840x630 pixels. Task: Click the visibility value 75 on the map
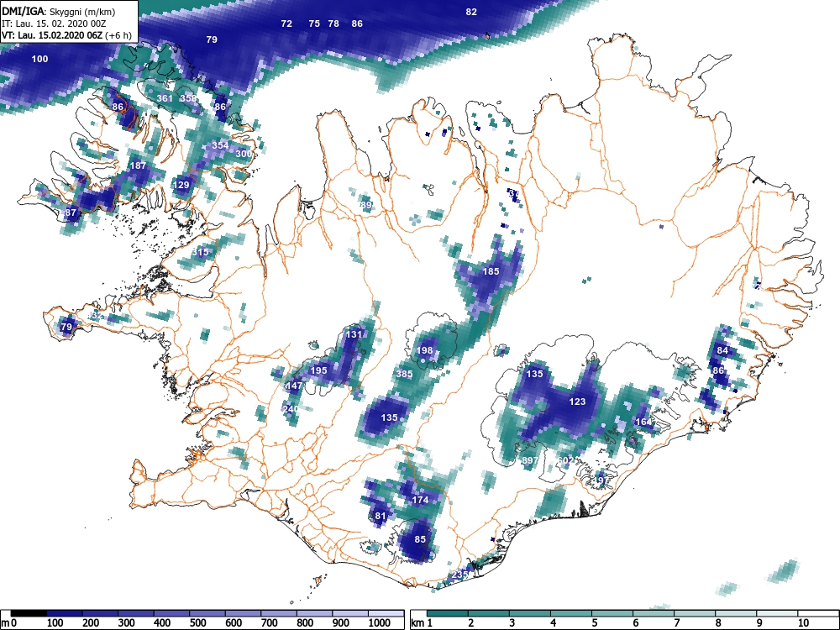pyautogui.click(x=314, y=24)
